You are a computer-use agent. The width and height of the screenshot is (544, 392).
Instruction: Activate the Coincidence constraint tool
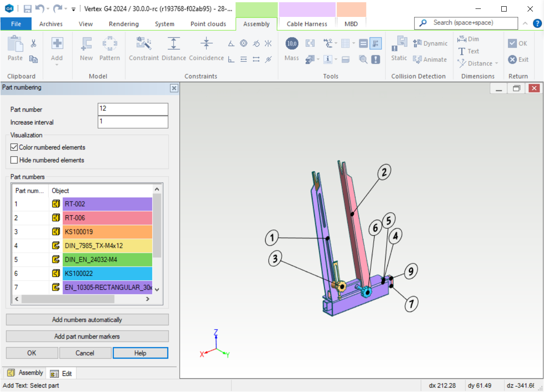(x=206, y=49)
